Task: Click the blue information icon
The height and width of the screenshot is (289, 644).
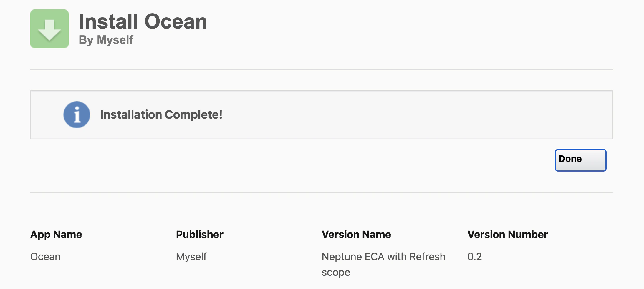Action: [77, 115]
